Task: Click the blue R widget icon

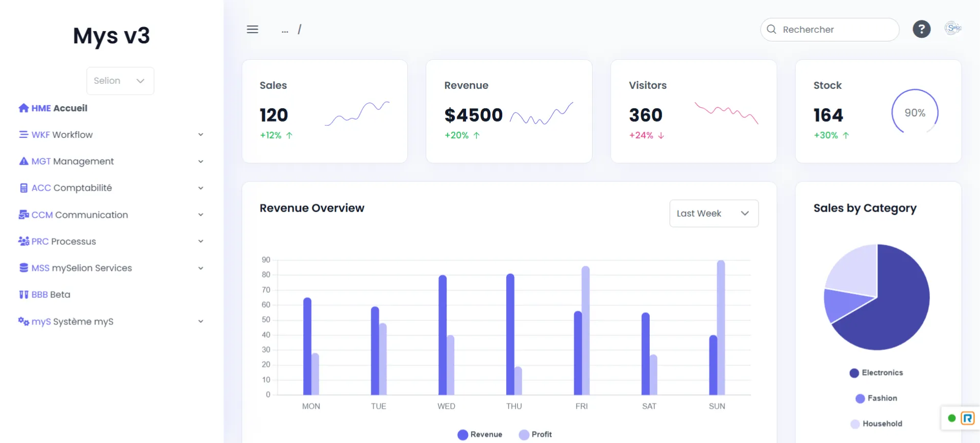Action: tap(967, 418)
